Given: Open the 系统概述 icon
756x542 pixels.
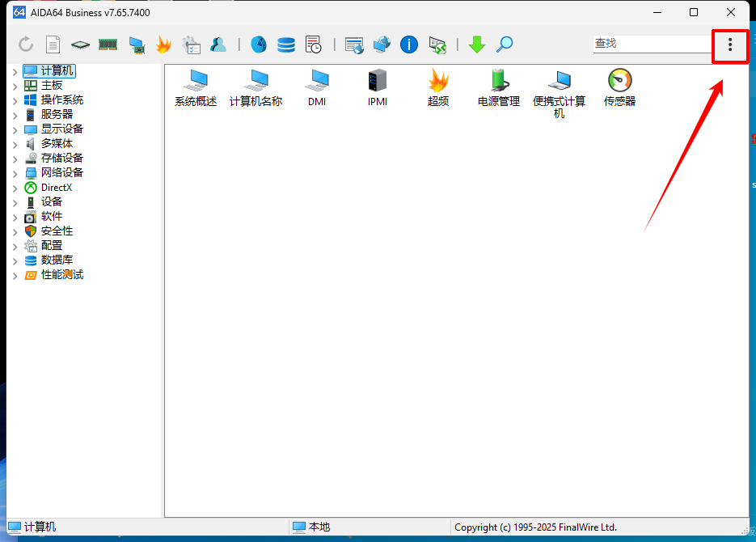Looking at the screenshot, I should click(x=196, y=87).
